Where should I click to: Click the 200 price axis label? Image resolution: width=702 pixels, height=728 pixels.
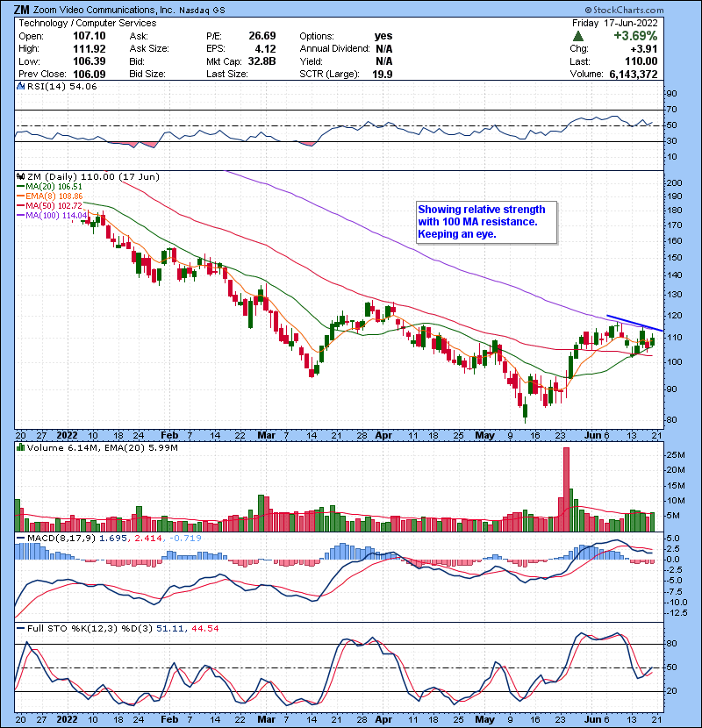point(674,183)
